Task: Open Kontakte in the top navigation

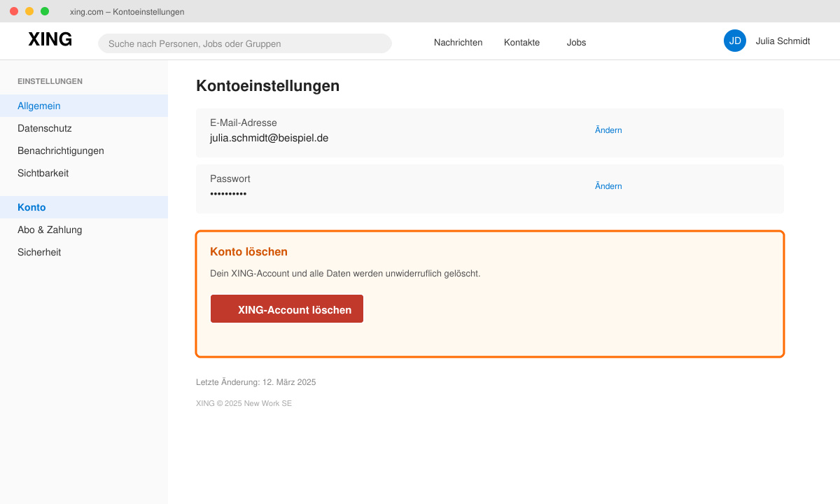Action: tap(521, 43)
